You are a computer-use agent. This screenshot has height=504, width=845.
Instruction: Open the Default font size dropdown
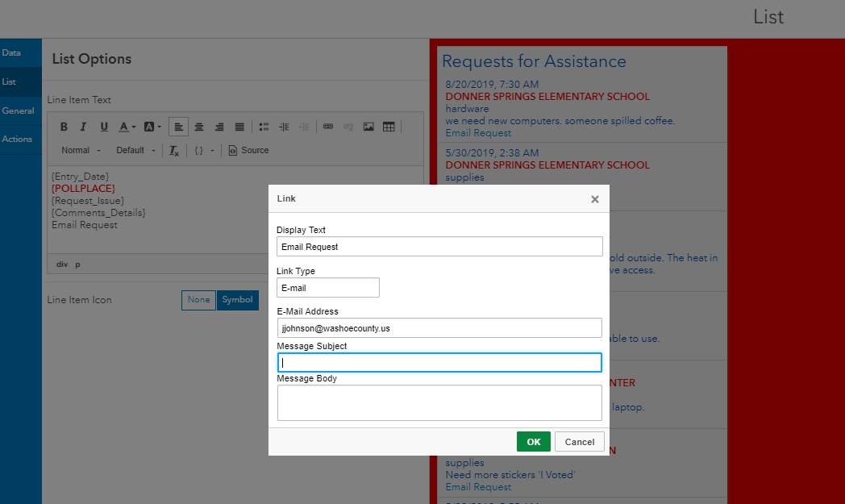(135, 150)
